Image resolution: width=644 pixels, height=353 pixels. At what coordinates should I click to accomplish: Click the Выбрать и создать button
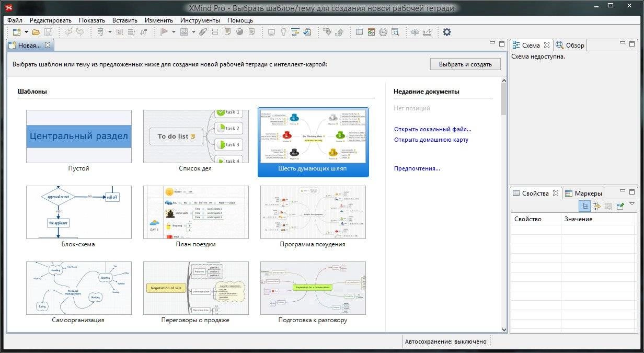click(465, 64)
